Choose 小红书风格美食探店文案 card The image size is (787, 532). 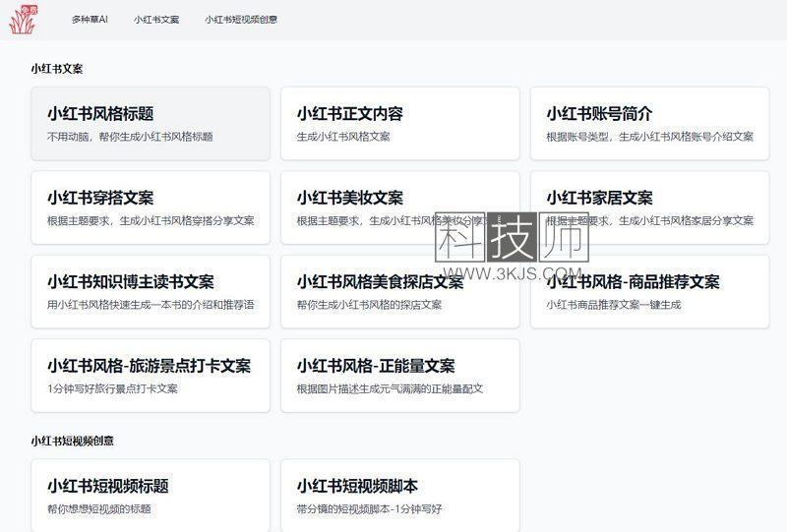point(400,292)
